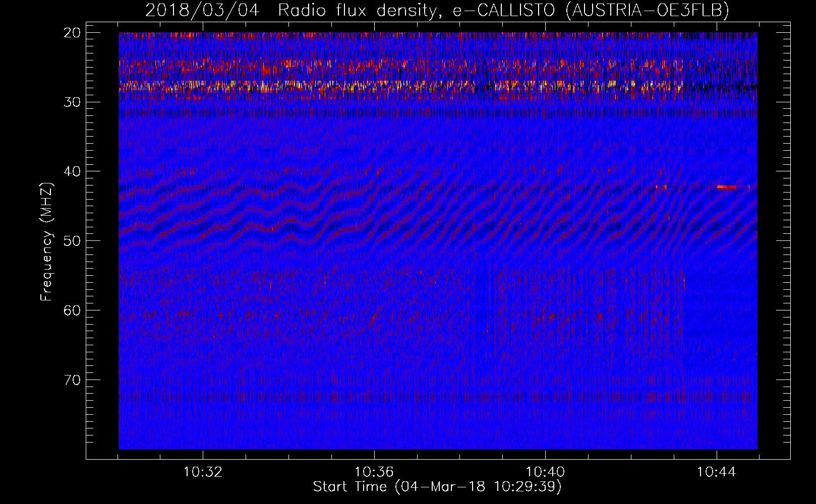Click the 30 frequency tick label
This screenshot has height=504, width=816.
[x=73, y=102]
